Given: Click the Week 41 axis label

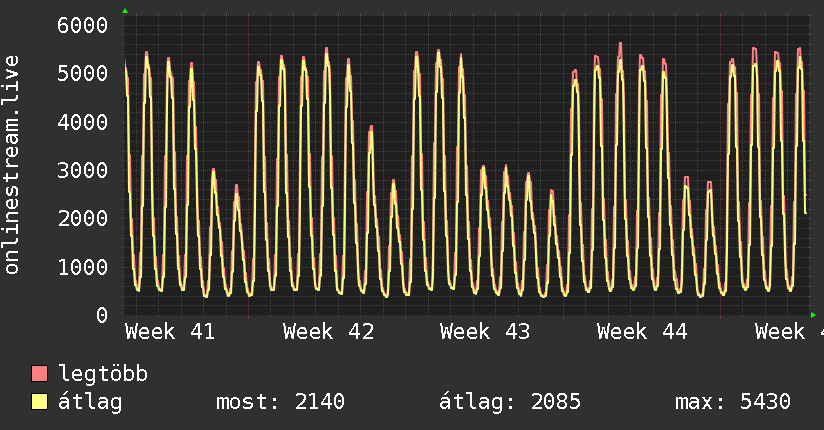Looking at the screenshot, I should tap(170, 332).
